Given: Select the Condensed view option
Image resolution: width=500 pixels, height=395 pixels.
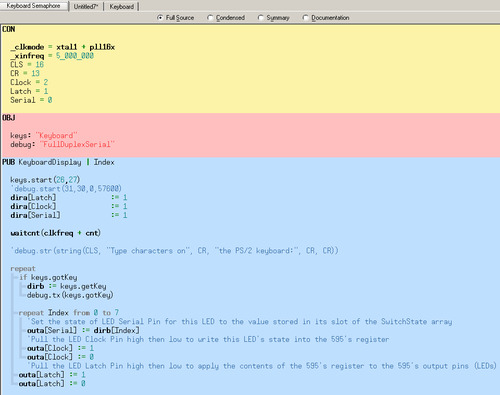Looking at the screenshot, I should [226, 18].
